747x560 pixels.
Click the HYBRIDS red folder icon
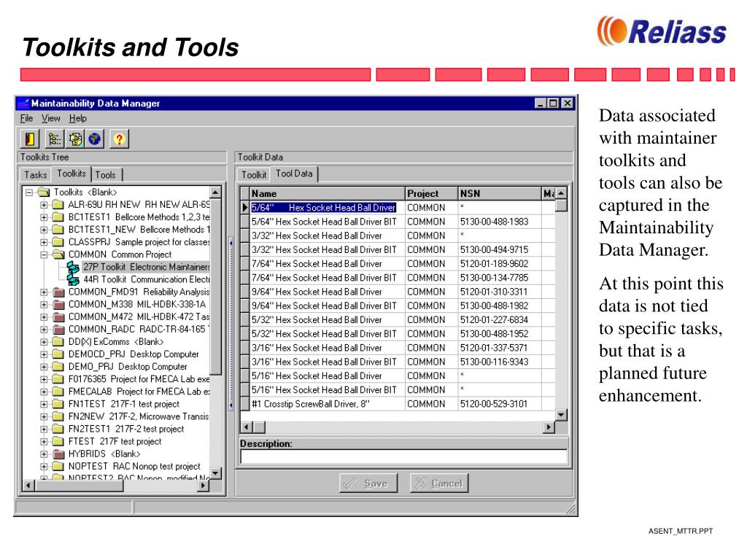(x=58, y=454)
